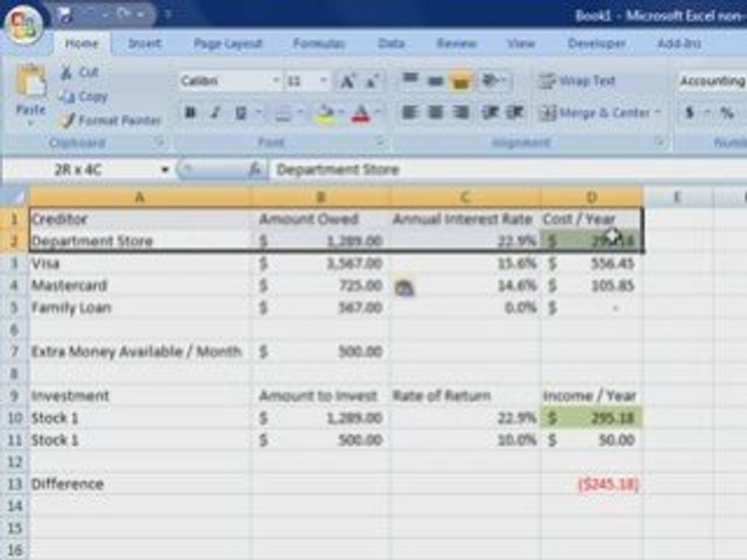
Task: Apply the red Font Color
Action: point(360,114)
